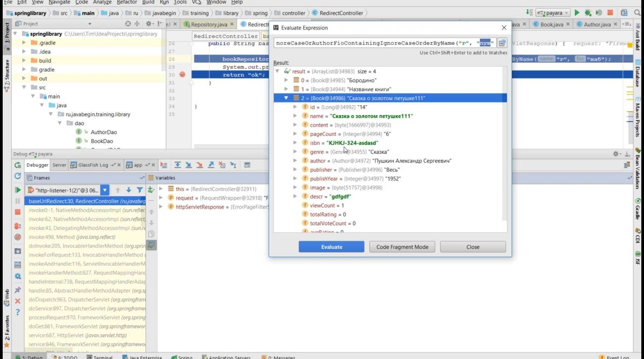Viewport: 644px width, 359px height.
Task: Open thread http-listener-1(2) dropdown
Action: click(x=105, y=190)
